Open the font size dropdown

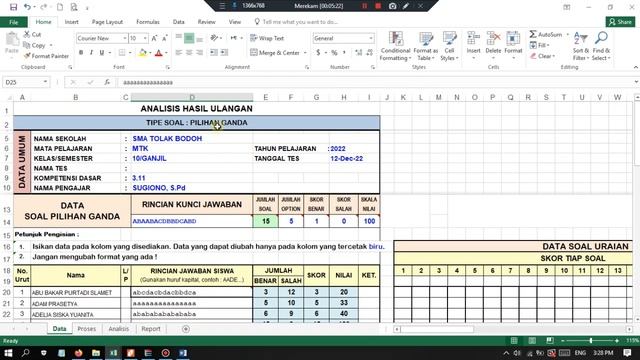point(145,38)
